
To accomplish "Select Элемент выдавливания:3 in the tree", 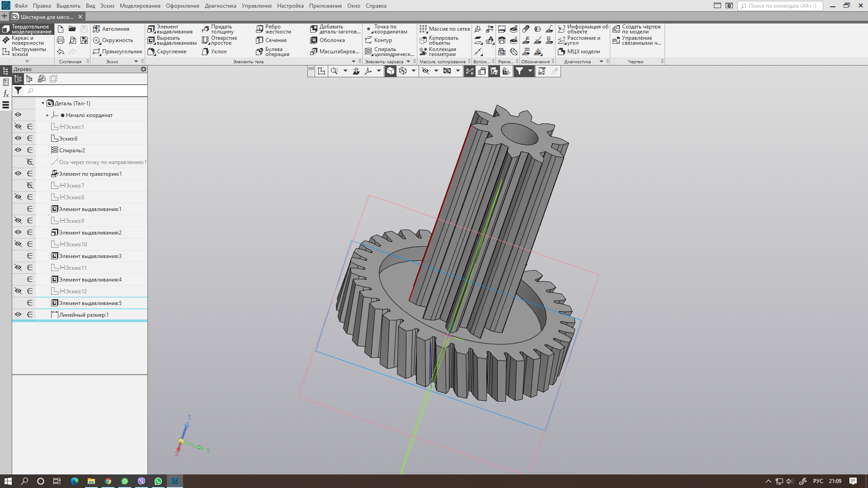I will click(x=90, y=256).
